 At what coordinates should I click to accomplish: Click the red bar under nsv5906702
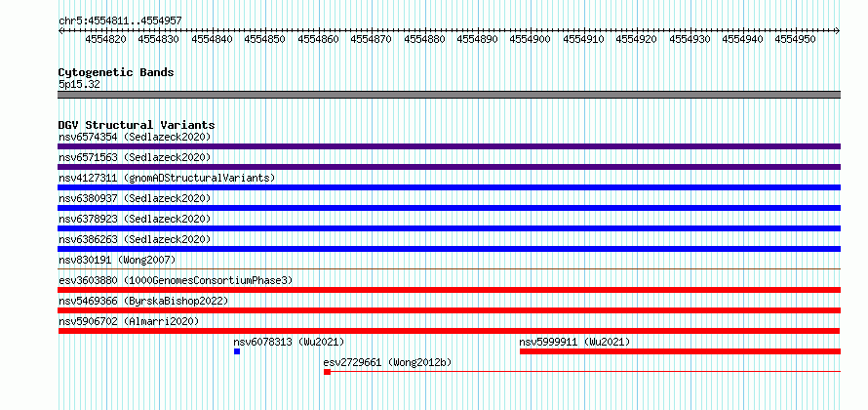pos(449,331)
